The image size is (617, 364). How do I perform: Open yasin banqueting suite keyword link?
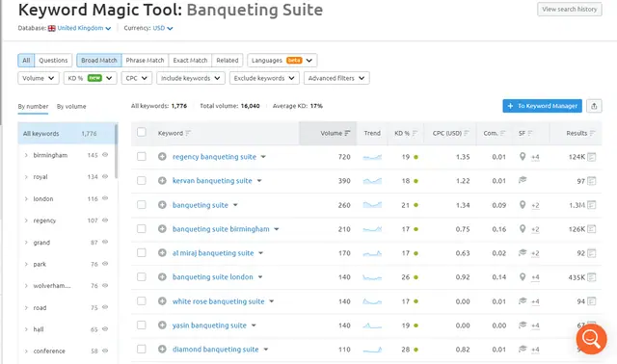[209, 325]
